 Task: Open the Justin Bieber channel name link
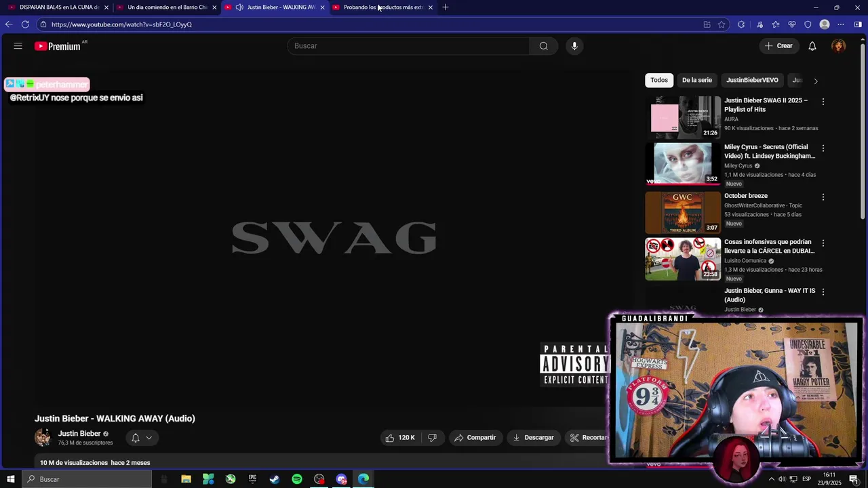[x=79, y=434]
